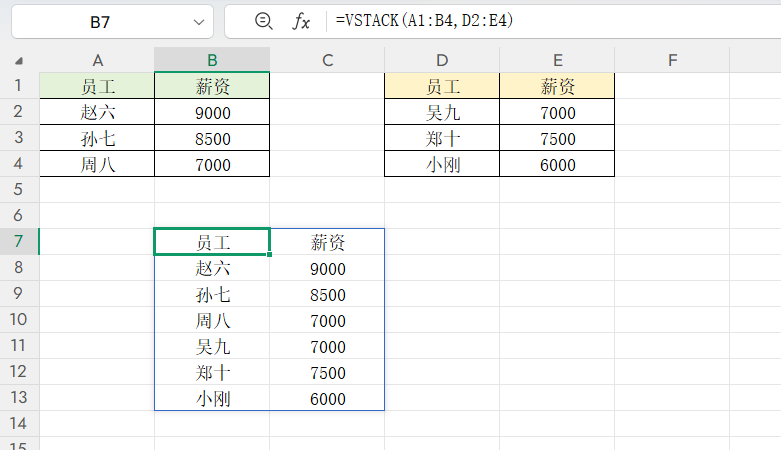
Task: Click cell E2 containing 7000
Action: (557, 112)
